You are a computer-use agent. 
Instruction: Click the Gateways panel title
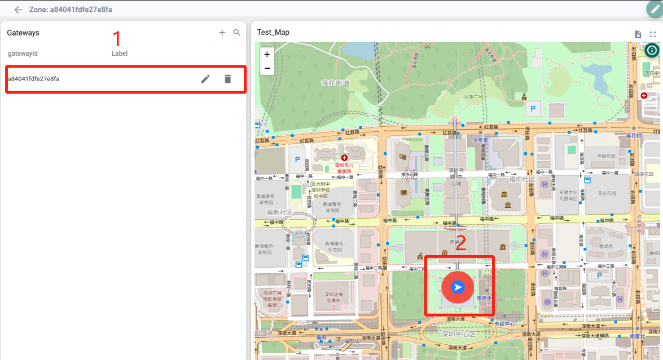(x=23, y=33)
